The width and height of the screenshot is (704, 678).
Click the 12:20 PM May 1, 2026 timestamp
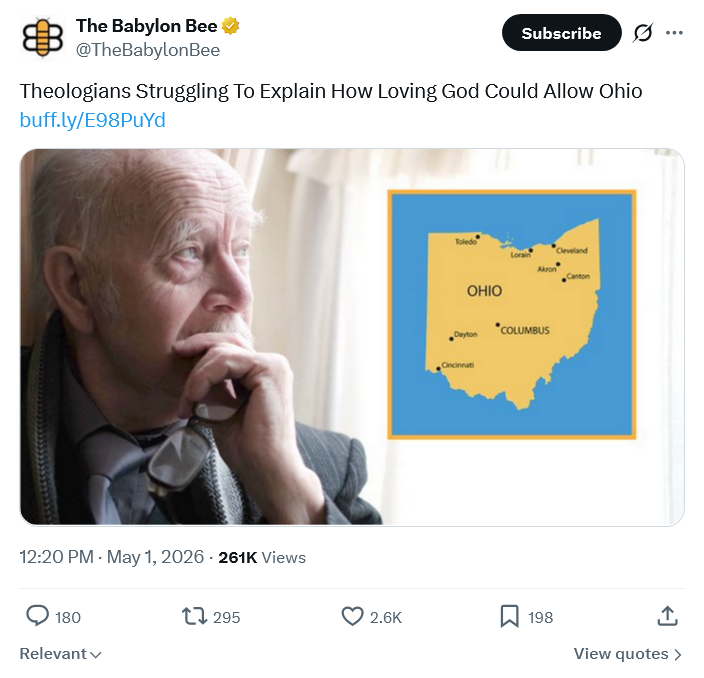(111, 557)
